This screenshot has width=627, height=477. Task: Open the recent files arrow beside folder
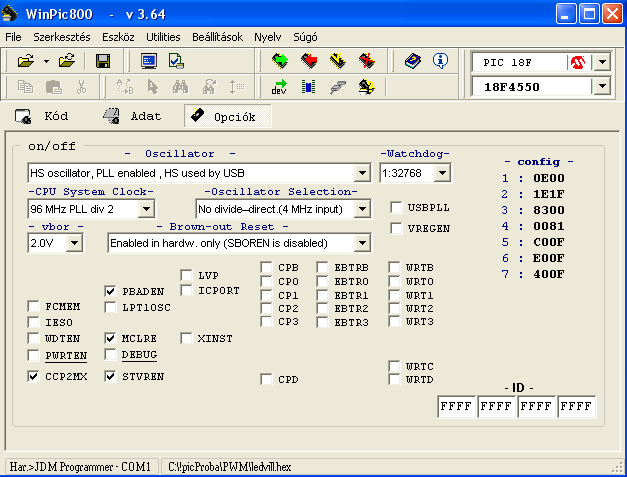(x=46, y=62)
